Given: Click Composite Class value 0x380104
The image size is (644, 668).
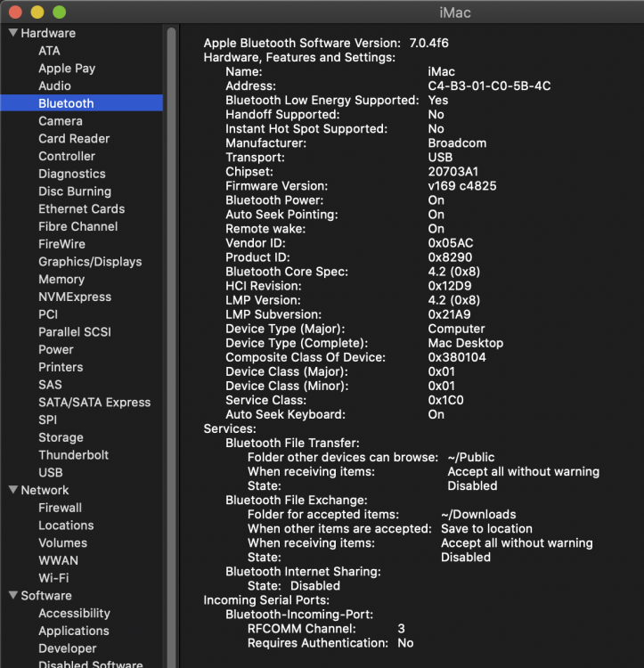Looking at the screenshot, I should coord(457,357).
